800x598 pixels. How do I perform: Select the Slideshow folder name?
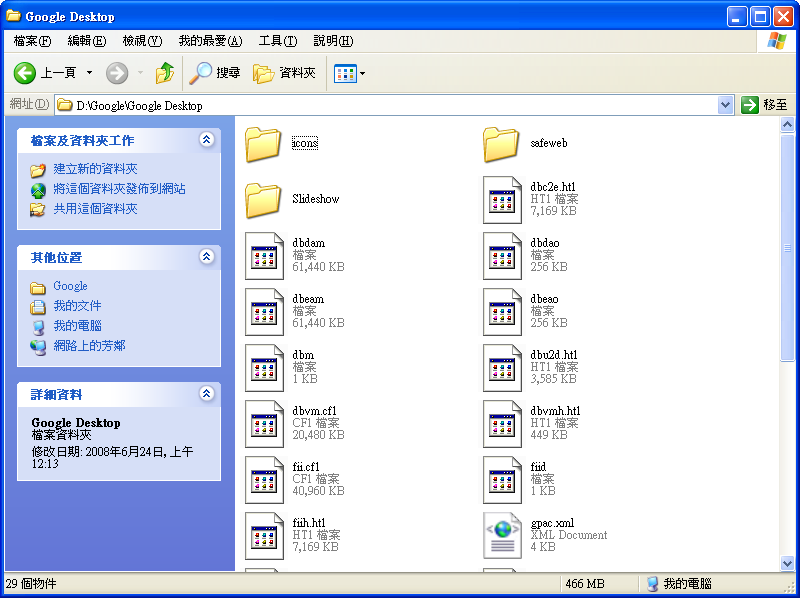click(316, 199)
